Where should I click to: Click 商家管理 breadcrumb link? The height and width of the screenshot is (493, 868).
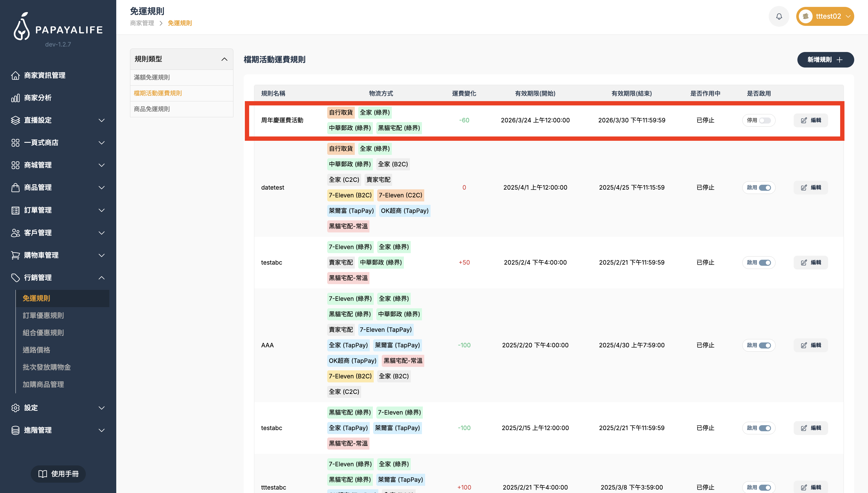coord(142,23)
